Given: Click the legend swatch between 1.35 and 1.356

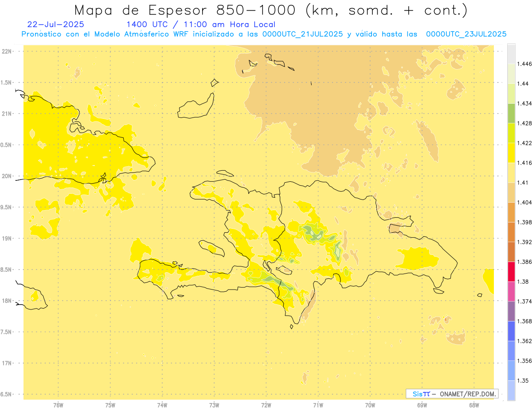Looking at the screenshot, I should [x=511, y=371].
